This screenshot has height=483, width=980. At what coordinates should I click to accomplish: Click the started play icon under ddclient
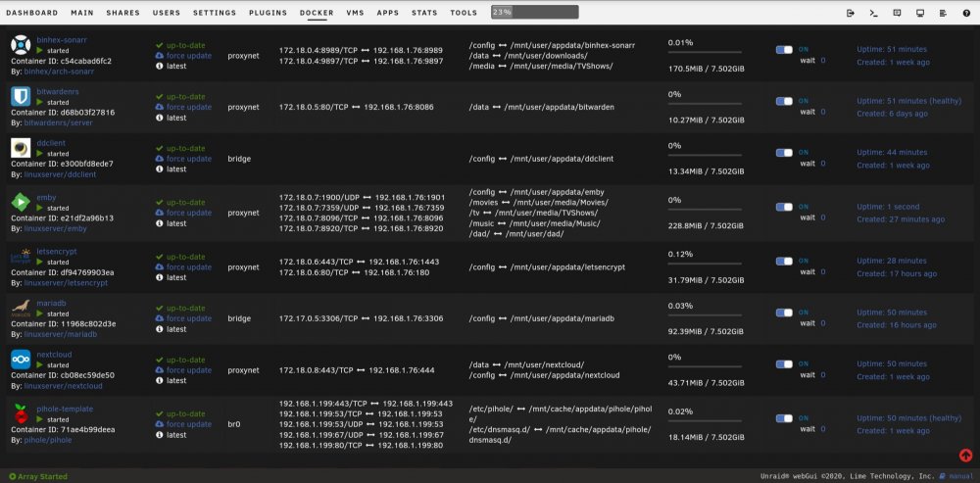coord(40,153)
